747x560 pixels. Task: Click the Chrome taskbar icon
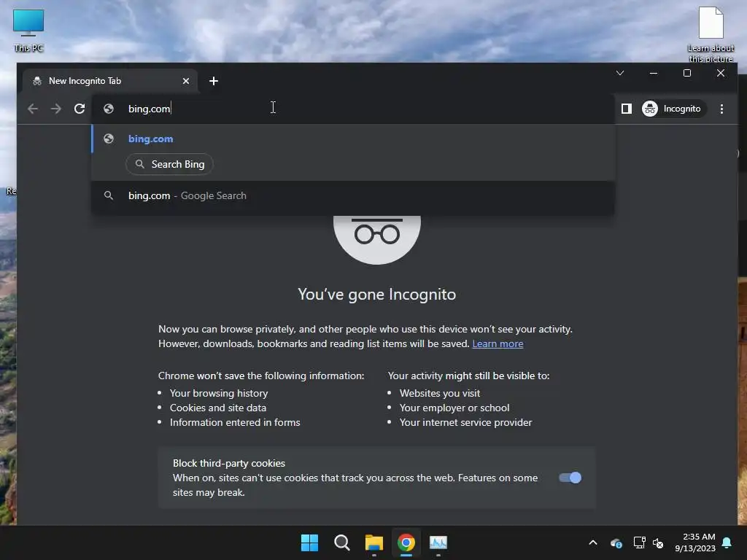pyautogui.click(x=406, y=542)
